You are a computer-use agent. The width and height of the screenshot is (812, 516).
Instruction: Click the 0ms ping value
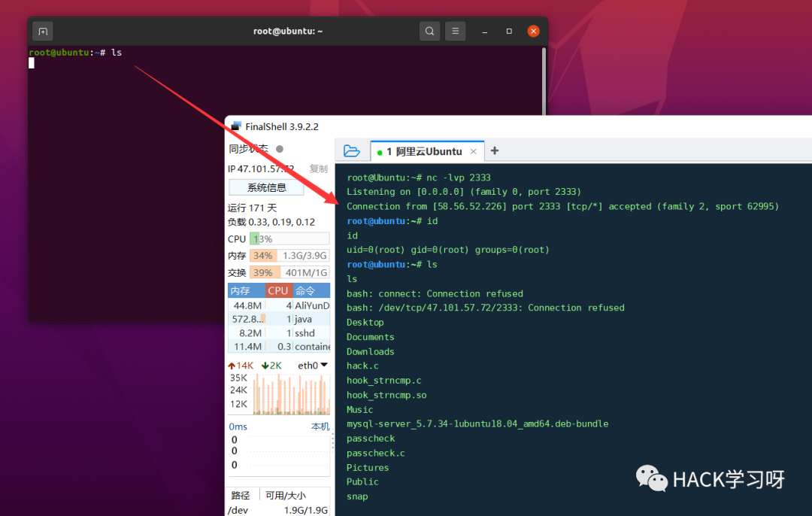click(x=238, y=426)
